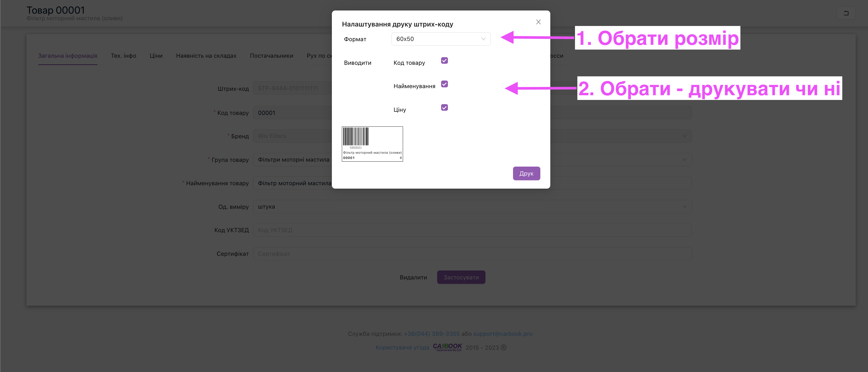Go to the 'Постачальники' tab
The height and width of the screenshot is (372, 868).
tap(271, 56)
